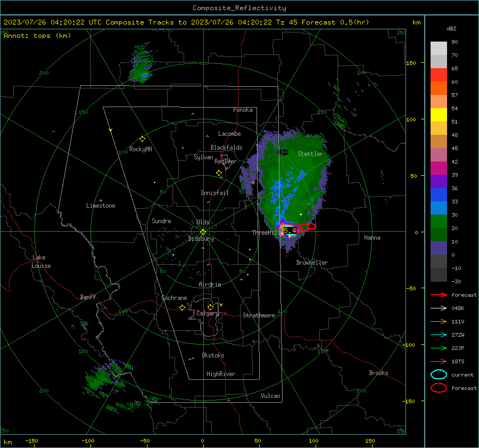Viewport: 479px width, 448px height.
Task: Click the yellow diamond marker near RedDeer
Action: pyautogui.click(x=219, y=173)
